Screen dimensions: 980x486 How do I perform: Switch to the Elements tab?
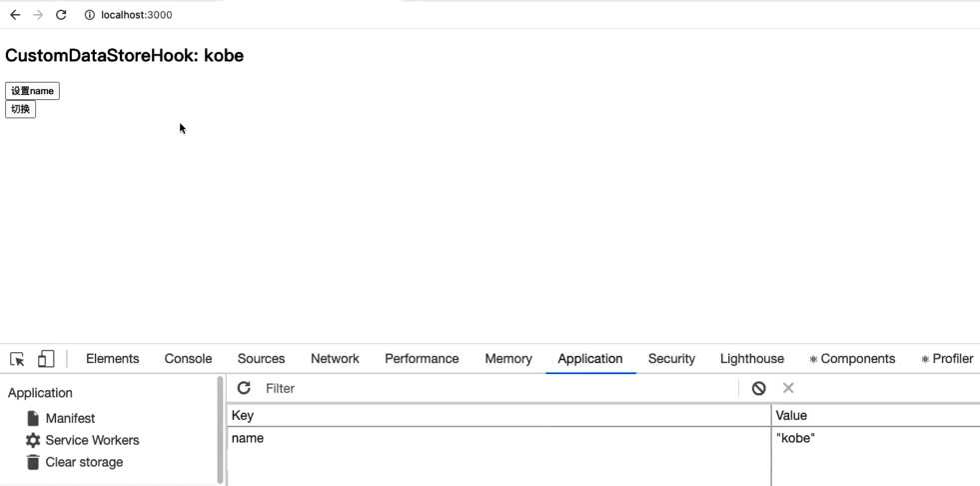point(113,359)
